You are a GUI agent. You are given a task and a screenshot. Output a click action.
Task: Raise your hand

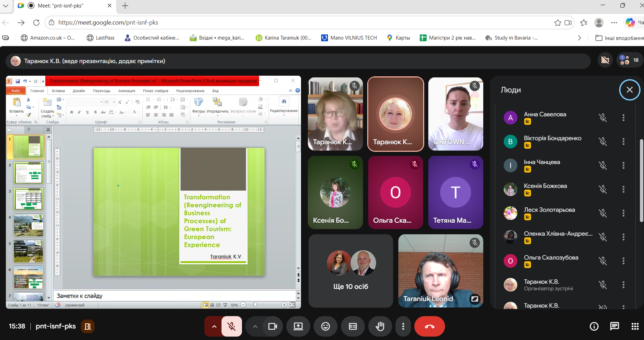(x=380, y=326)
